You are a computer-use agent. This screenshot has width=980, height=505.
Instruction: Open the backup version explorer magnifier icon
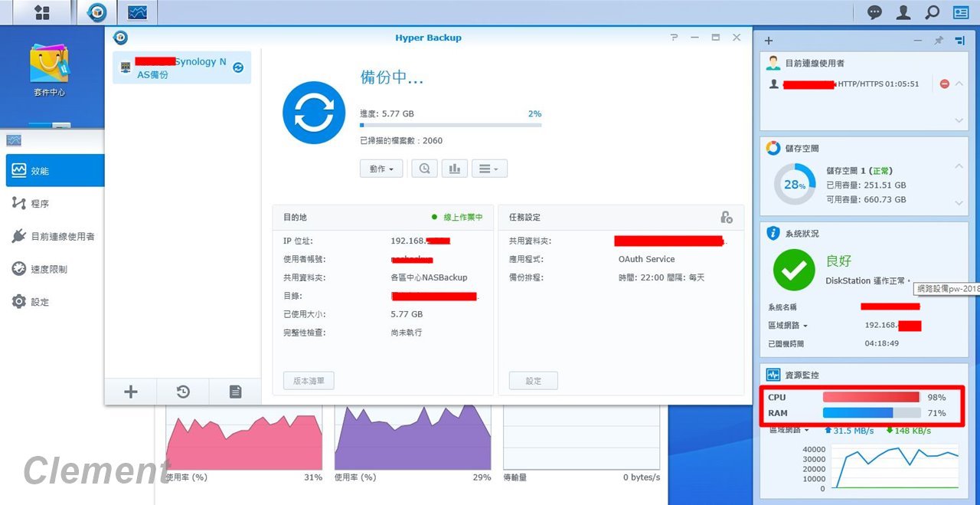[x=424, y=168]
